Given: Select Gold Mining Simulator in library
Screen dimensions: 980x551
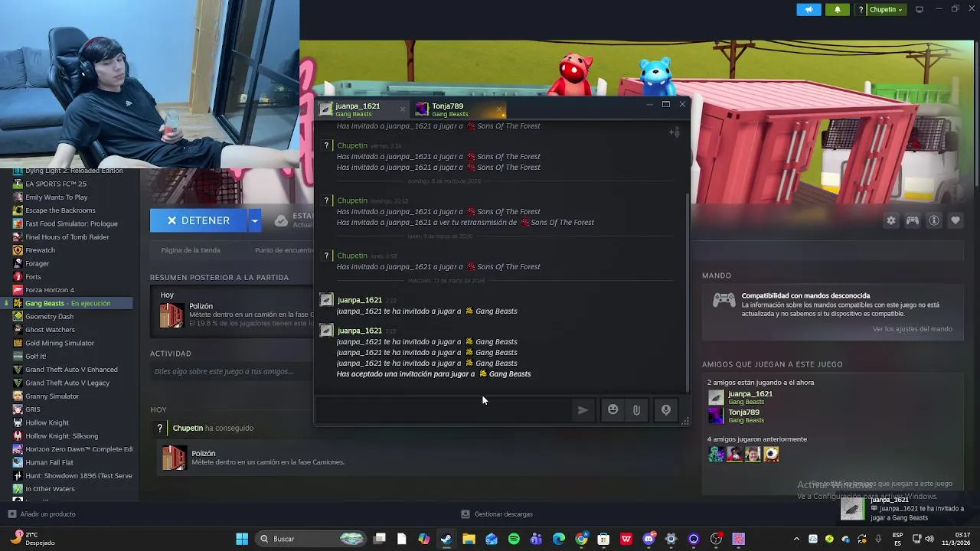Looking at the screenshot, I should [60, 343].
